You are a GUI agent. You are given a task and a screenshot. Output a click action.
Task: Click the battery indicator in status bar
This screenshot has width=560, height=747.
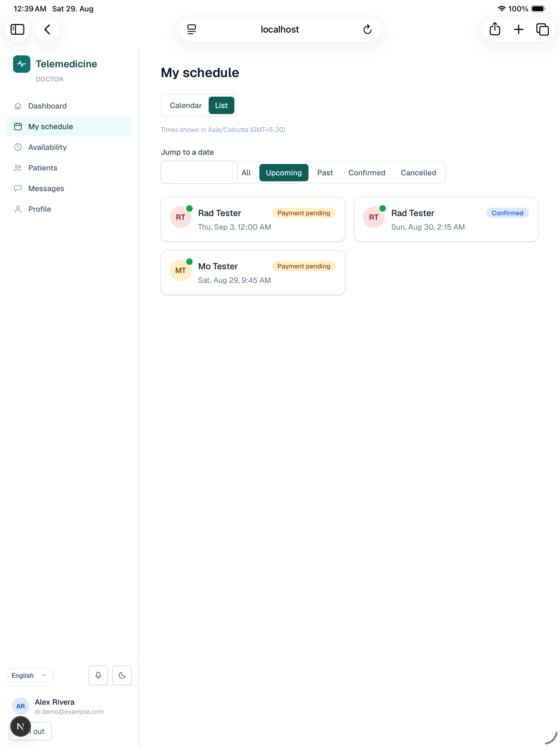538,9
